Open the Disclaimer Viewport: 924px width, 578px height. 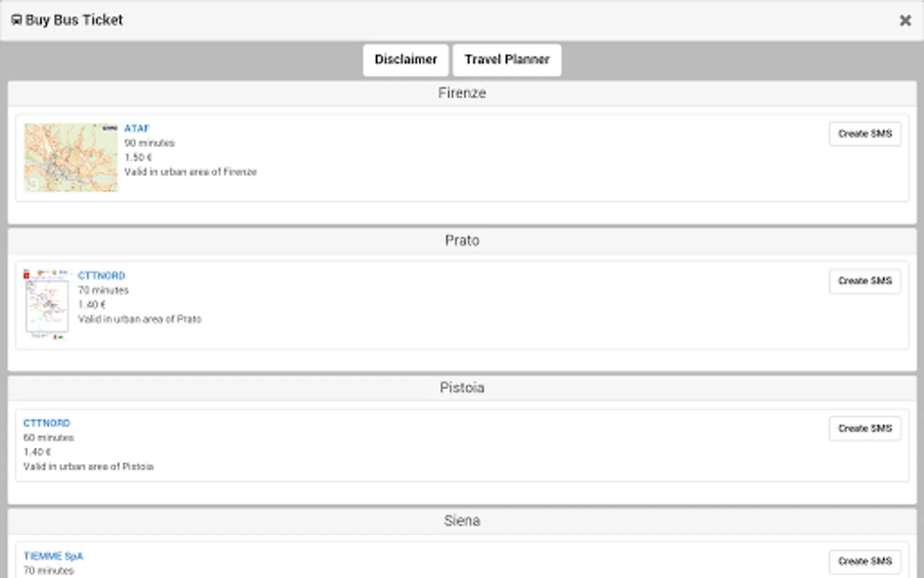coord(406,60)
